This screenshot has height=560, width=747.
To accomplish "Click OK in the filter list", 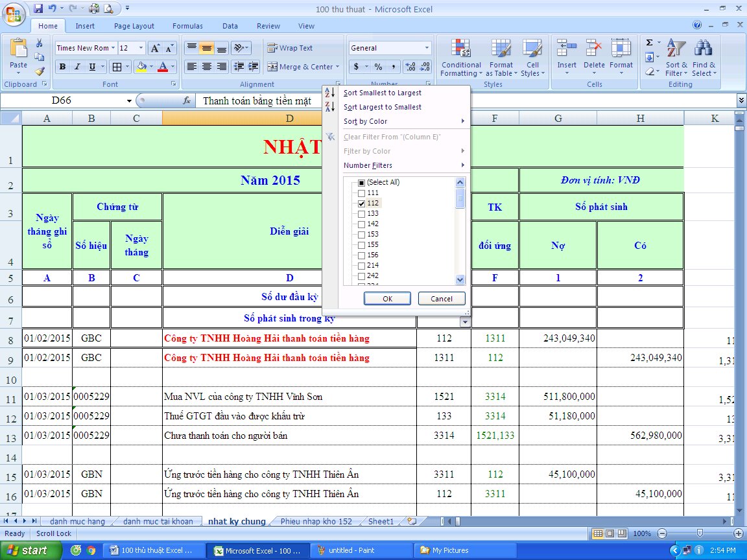I will (x=387, y=298).
